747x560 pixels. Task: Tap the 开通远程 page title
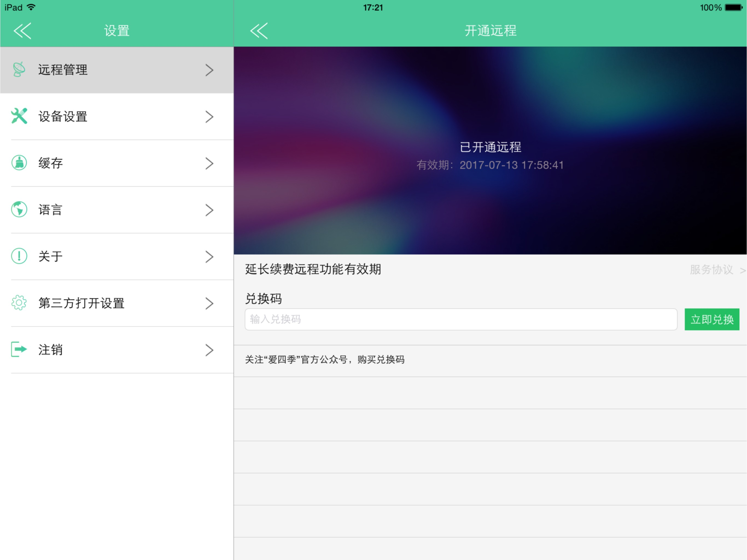[490, 31]
